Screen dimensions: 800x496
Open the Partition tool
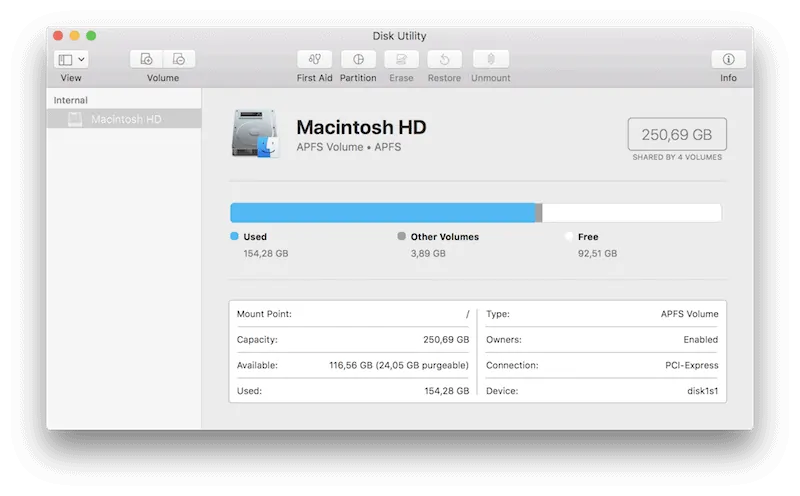click(358, 60)
